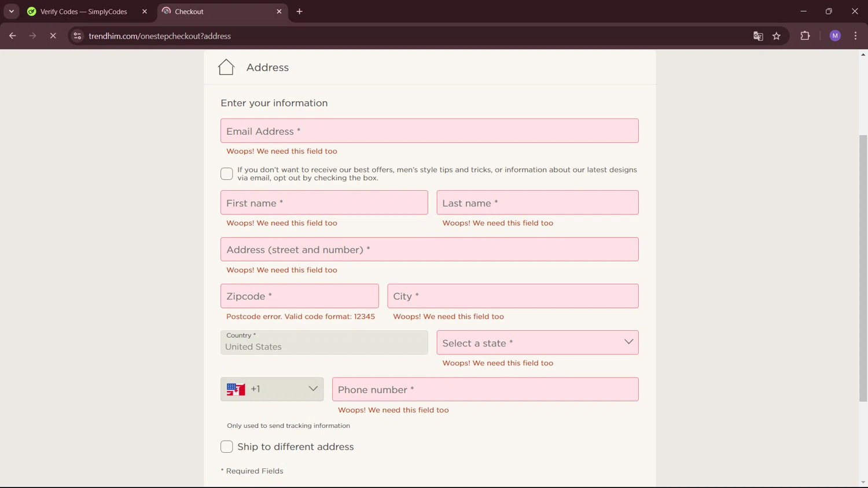
Task: Click the Country United States field
Action: pos(324,342)
